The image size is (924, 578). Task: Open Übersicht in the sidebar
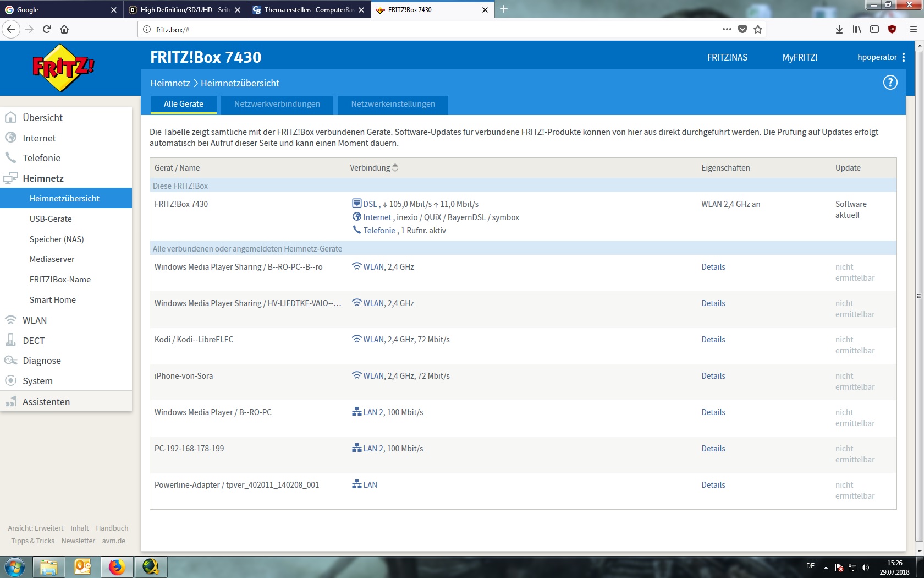[66, 118]
